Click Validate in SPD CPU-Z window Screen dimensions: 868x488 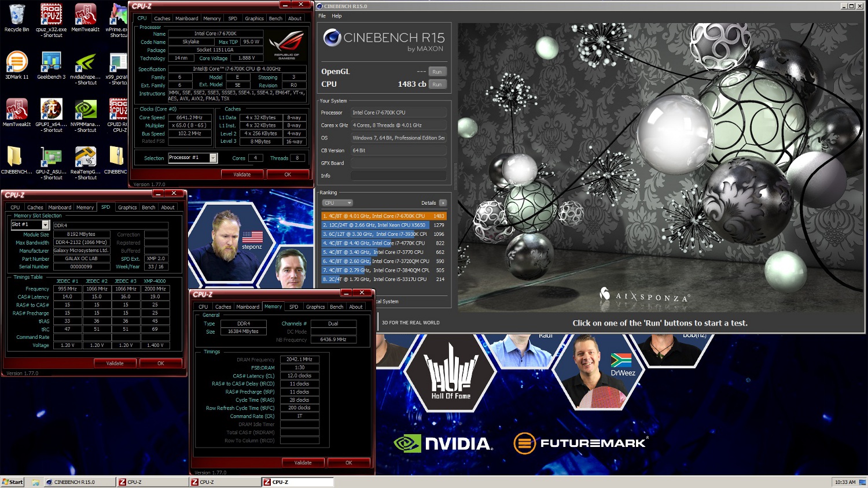pyautogui.click(x=115, y=363)
